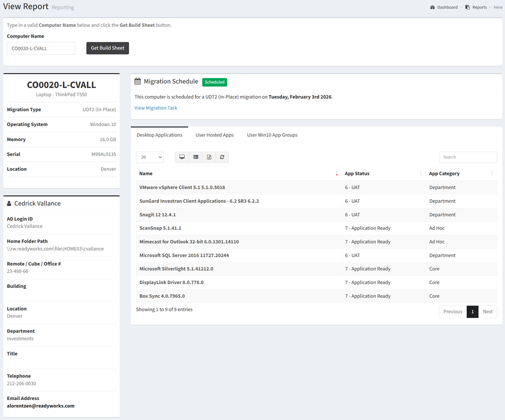Click the list view toolbar icon
The width and height of the screenshot is (505, 420).
[196, 157]
